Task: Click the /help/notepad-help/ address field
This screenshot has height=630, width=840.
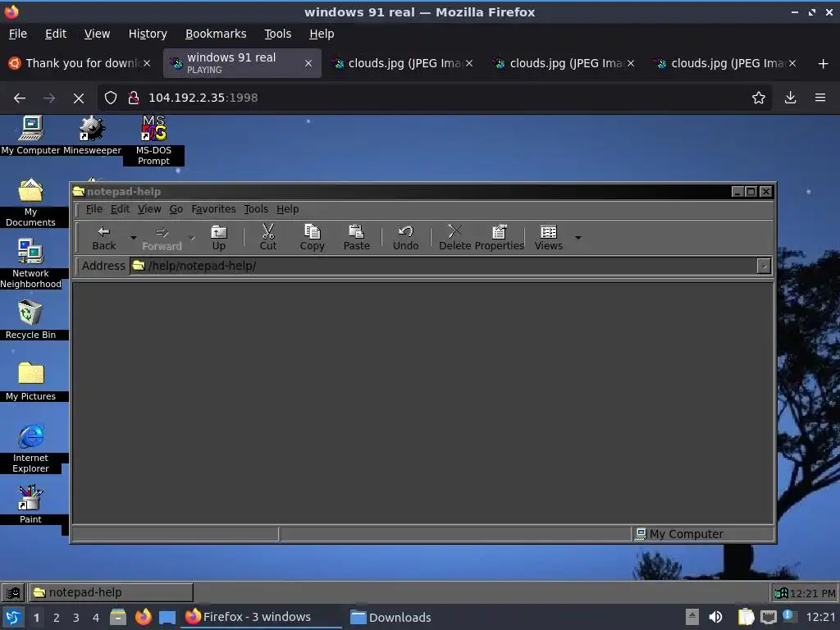Action: (442, 266)
